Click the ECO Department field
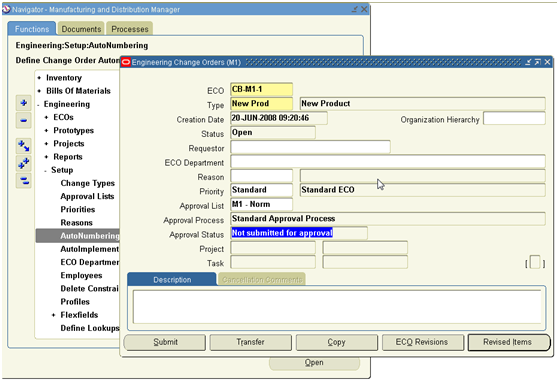Image resolution: width=559 pixels, height=388 pixels. click(388, 161)
